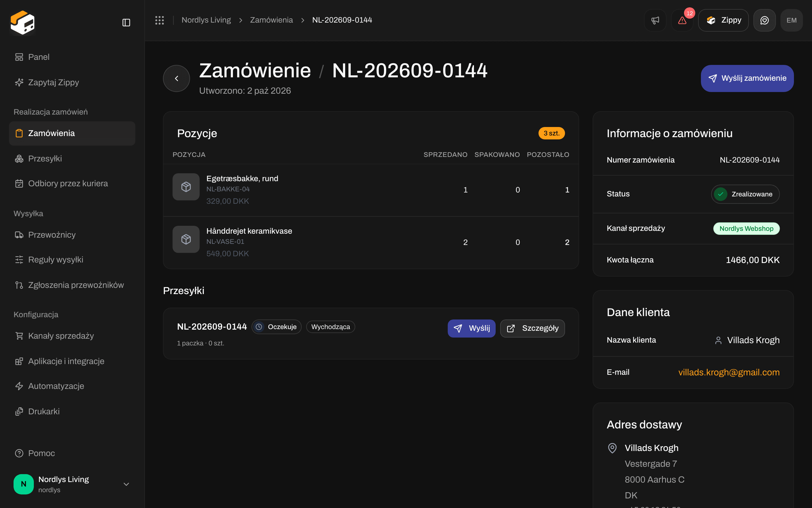Click 1 paczka · 0 szt. text
The width and height of the screenshot is (812, 508).
click(201, 343)
